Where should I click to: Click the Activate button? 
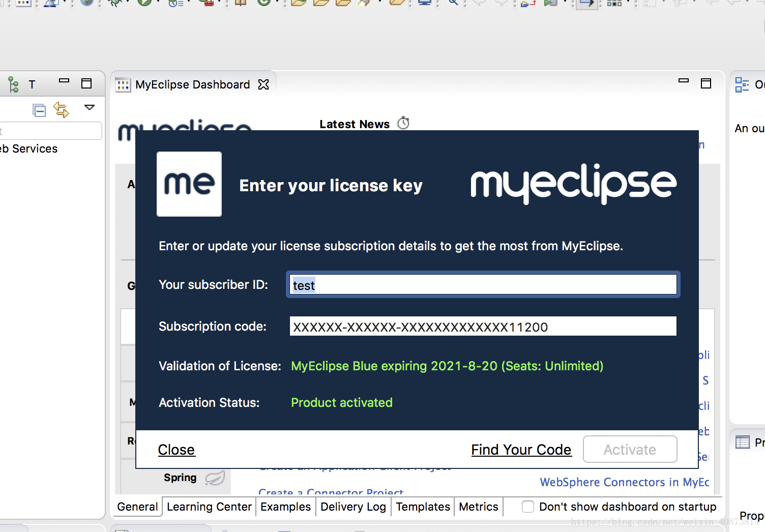tap(630, 449)
